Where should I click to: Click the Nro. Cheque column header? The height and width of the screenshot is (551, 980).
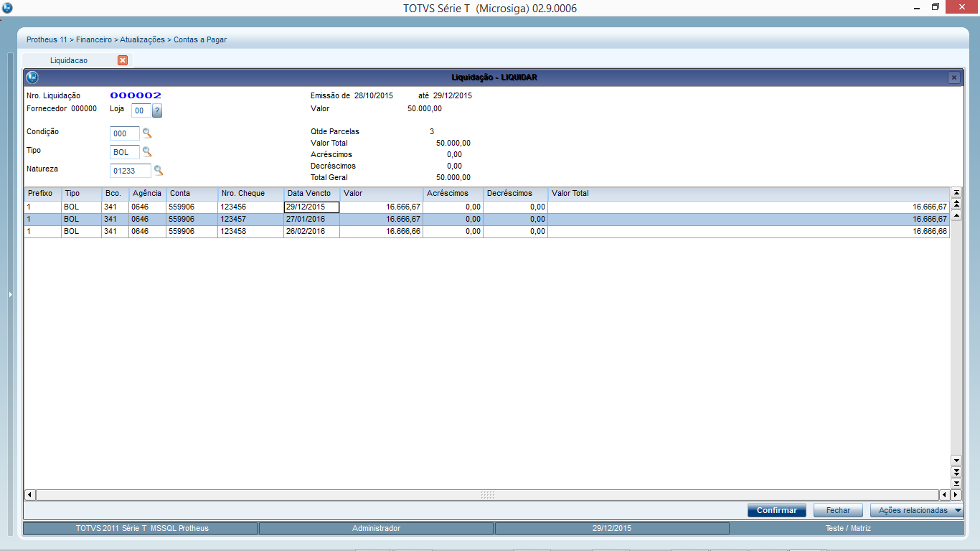click(x=250, y=194)
